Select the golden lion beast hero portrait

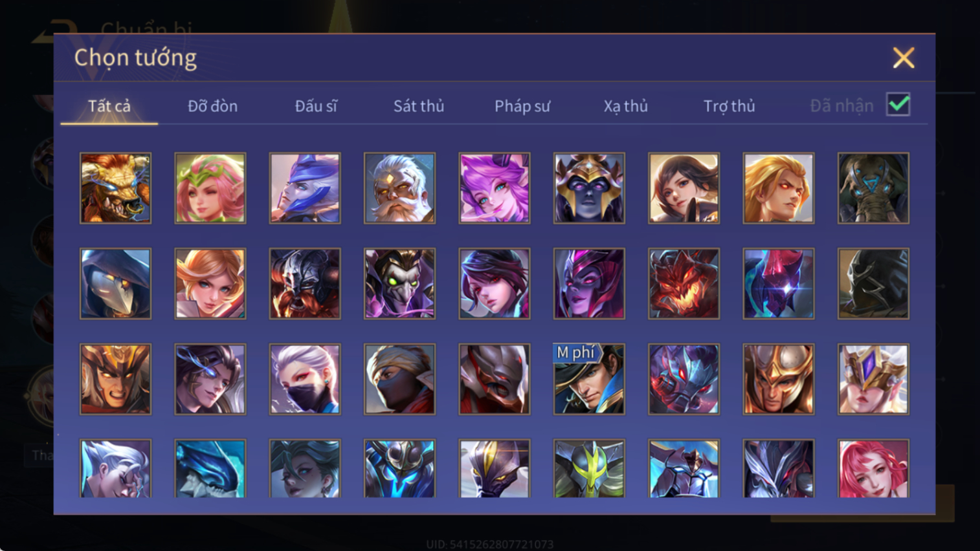115,188
